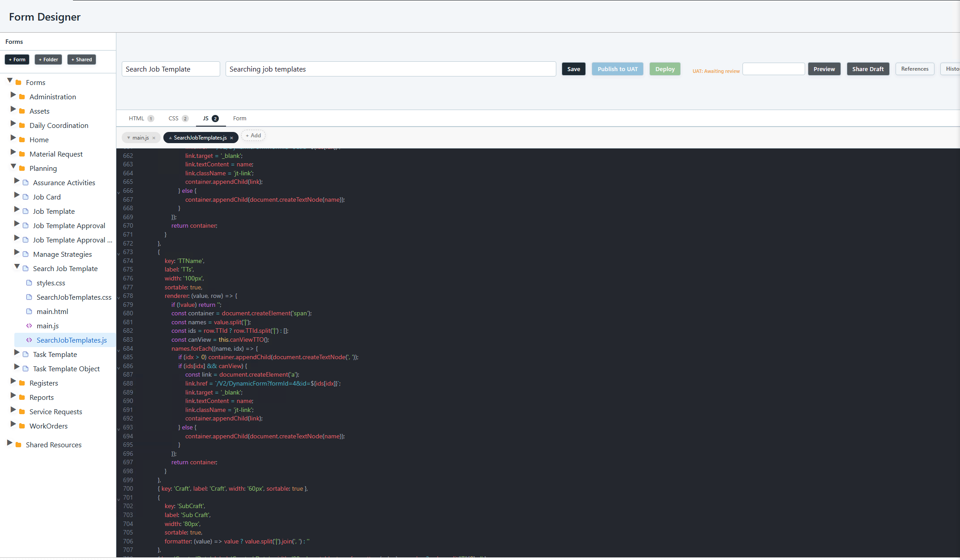Viewport: 960px width, 560px height.
Task: Open the Form tab
Action: click(239, 118)
